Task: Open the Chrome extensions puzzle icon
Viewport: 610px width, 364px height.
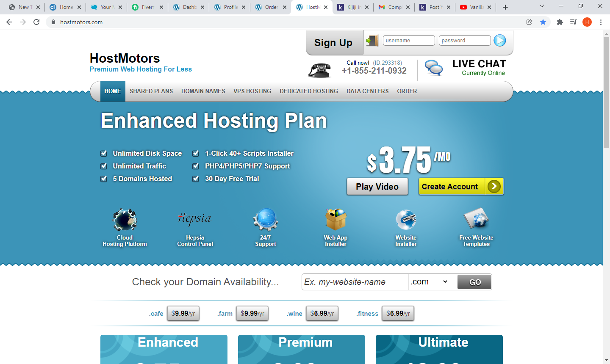Action: [560, 22]
